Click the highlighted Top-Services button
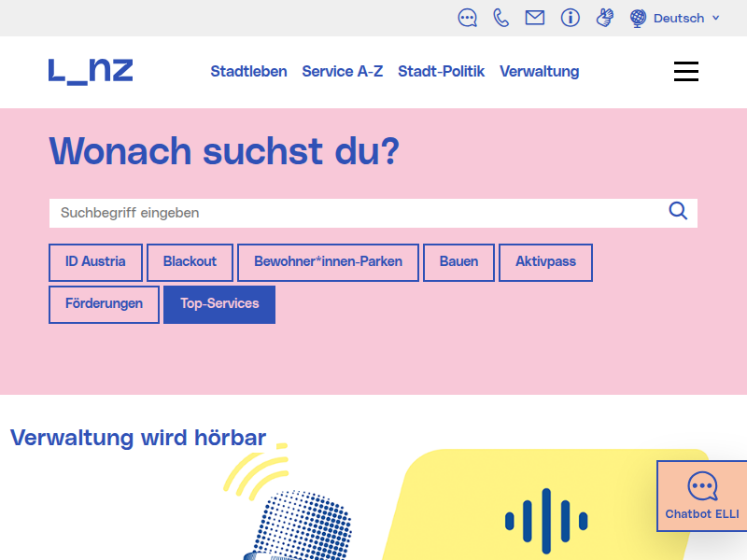Screen dimensions: 747x560 [219, 304]
